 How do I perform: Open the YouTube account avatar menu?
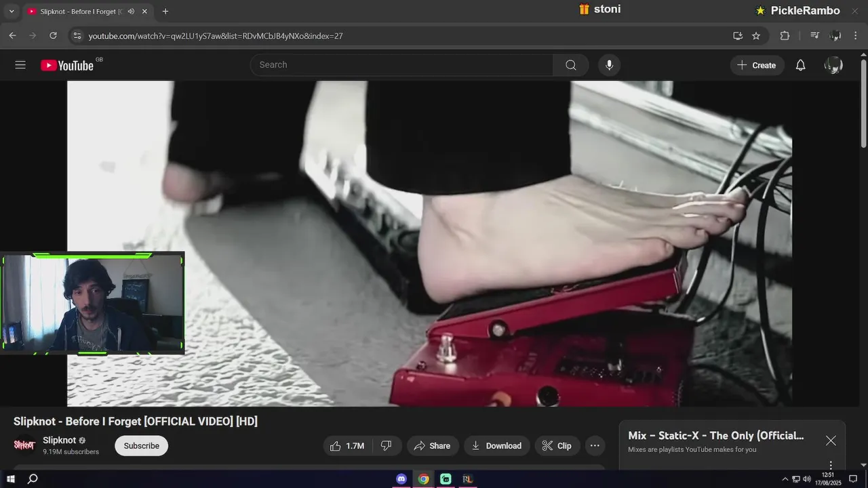833,65
